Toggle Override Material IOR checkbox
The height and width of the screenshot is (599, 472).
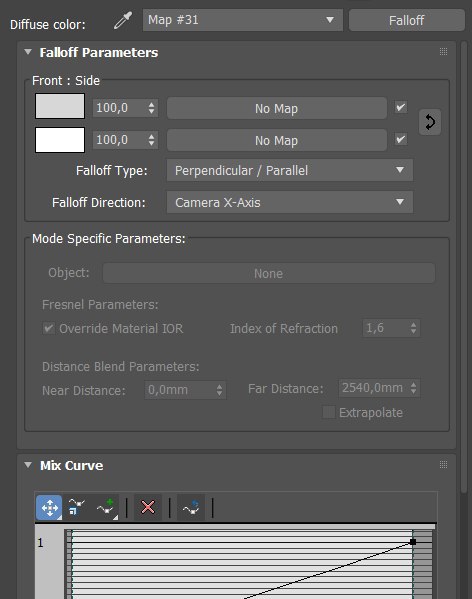[48, 328]
